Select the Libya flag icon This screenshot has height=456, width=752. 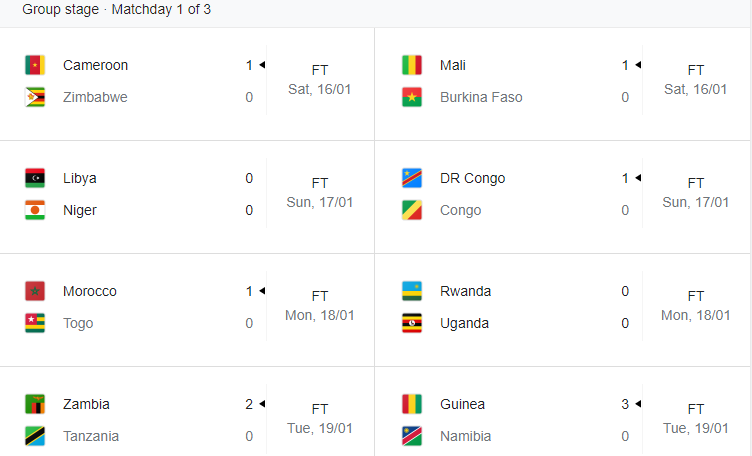click(x=35, y=178)
